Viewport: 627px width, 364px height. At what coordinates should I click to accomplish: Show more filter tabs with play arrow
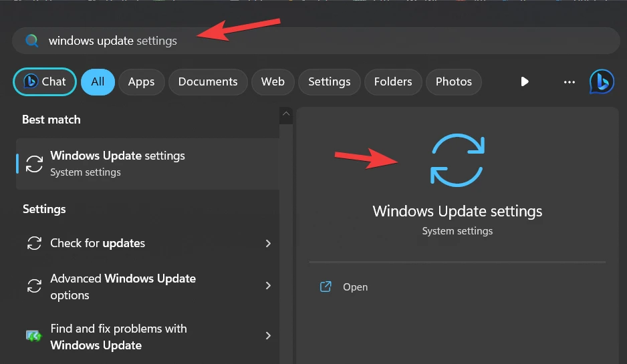tap(525, 81)
